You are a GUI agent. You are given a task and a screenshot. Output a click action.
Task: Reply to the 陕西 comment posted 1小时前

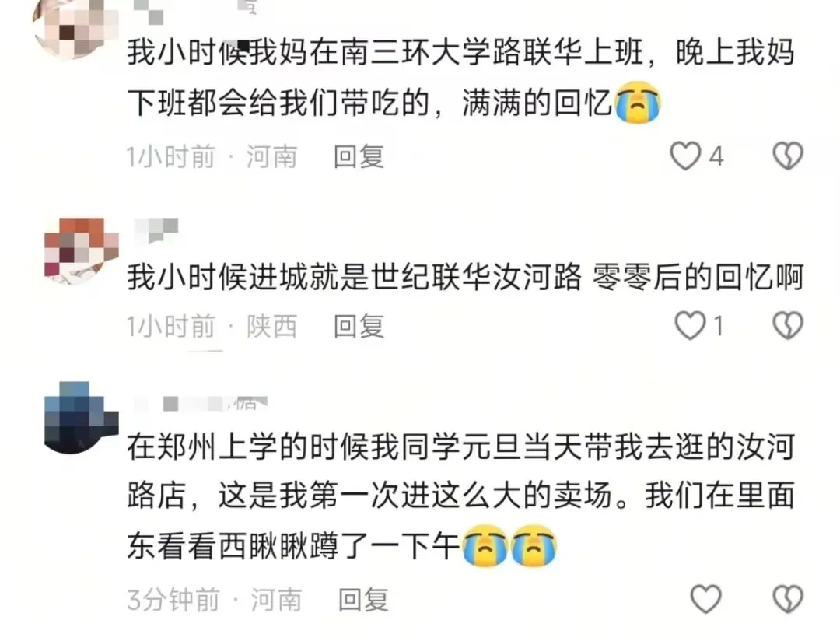coord(359,327)
